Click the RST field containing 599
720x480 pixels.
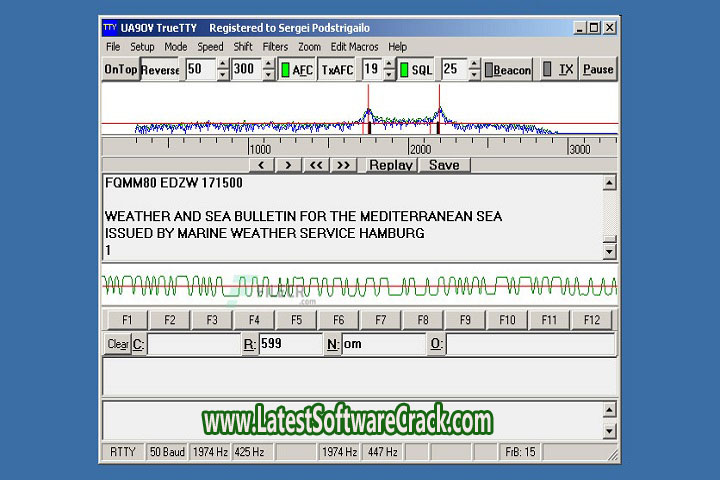coord(290,344)
